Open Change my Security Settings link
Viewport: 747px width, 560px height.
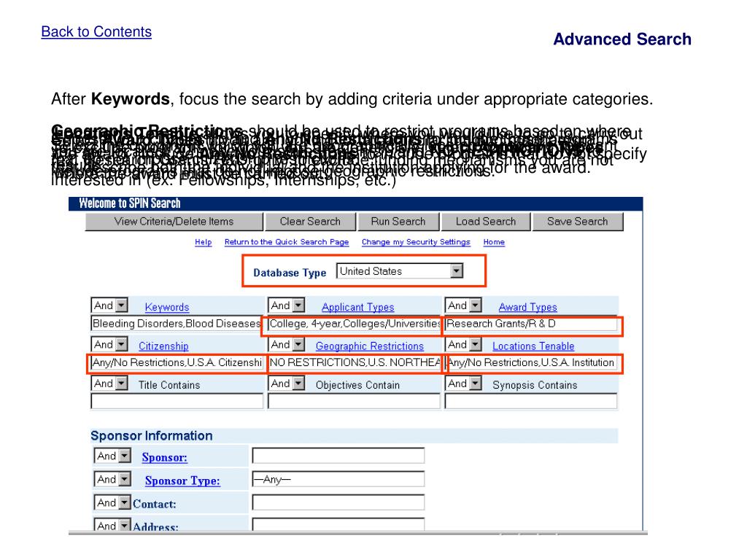click(x=415, y=242)
